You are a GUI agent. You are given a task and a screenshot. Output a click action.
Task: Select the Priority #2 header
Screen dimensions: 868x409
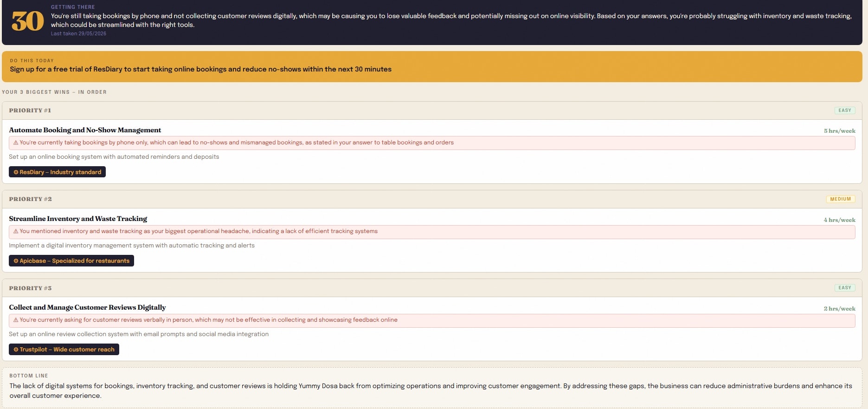click(432, 199)
